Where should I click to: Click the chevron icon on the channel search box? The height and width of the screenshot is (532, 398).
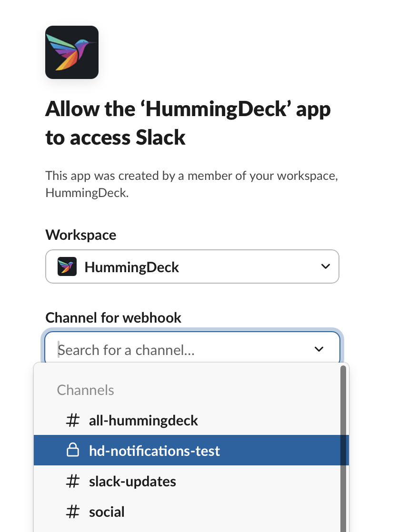(x=318, y=349)
